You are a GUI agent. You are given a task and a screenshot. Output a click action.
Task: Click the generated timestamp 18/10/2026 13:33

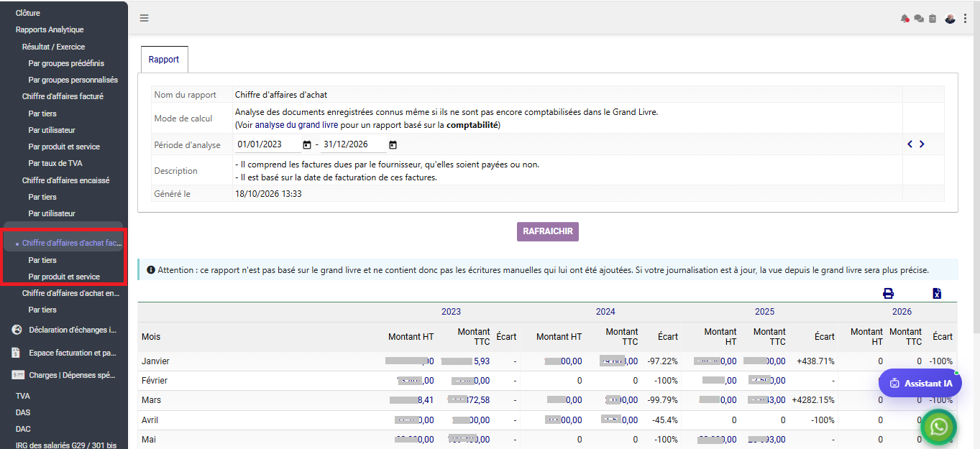point(268,194)
